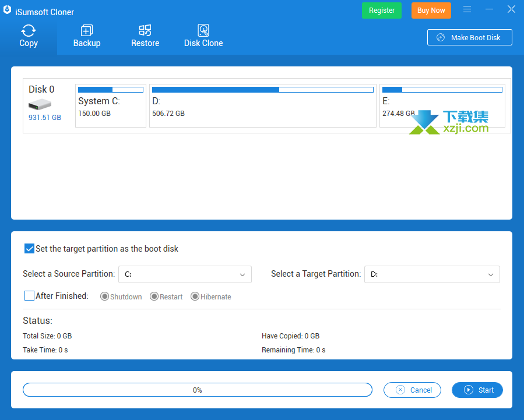Open the Source Partition dropdown
This screenshot has width=524, height=420.
point(185,274)
